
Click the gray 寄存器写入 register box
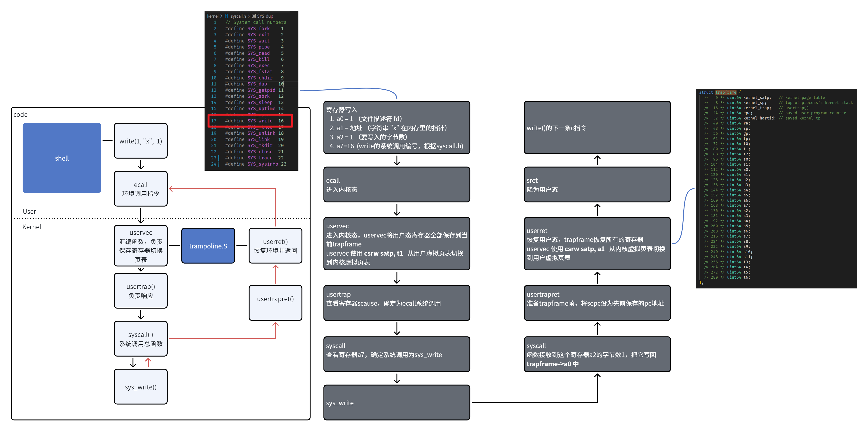pos(397,128)
